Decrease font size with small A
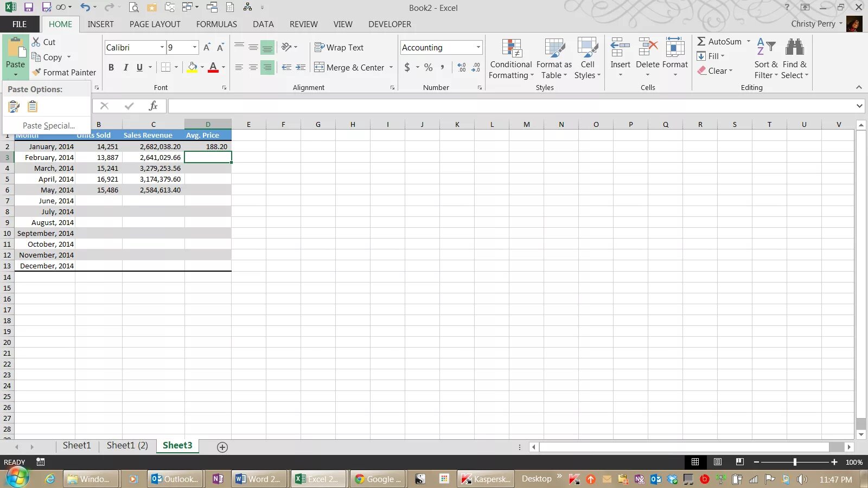The width and height of the screenshot is (868, 488). point(220,47)
